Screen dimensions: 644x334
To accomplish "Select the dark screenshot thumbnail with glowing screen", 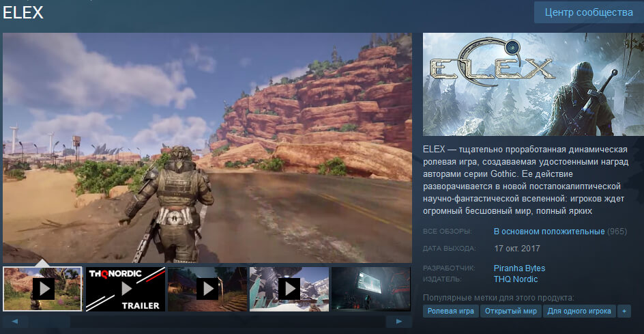I will click(371, 289).
